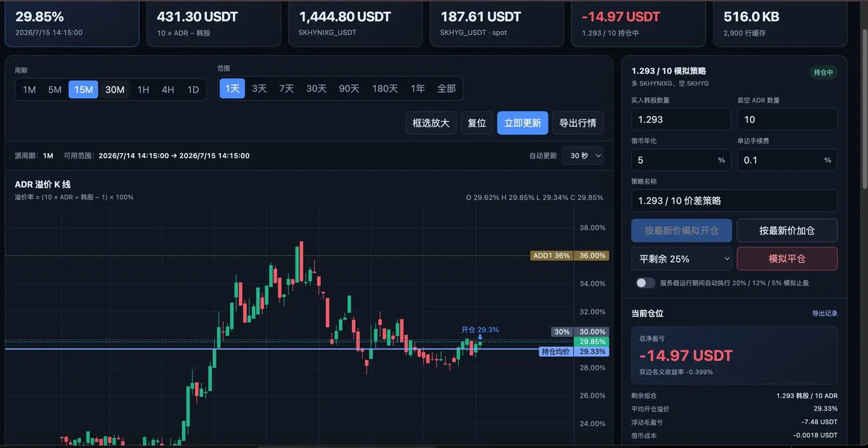The height and width of the screenshot is (448, 868).
Task: Click the 431.30 USDT card
Action: 214,24
